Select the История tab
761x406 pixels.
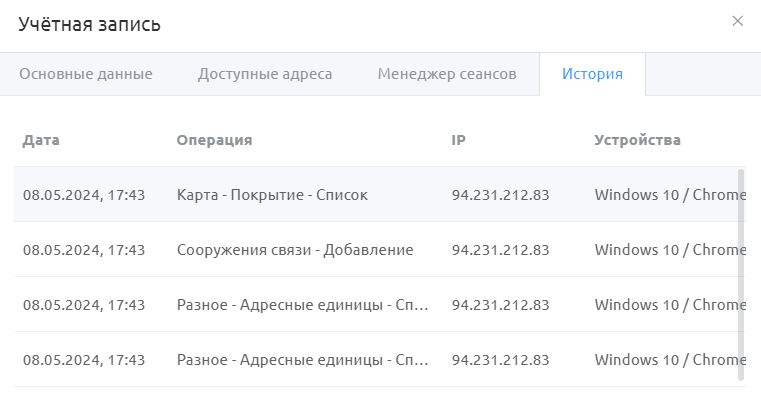(x=592, y=74)
